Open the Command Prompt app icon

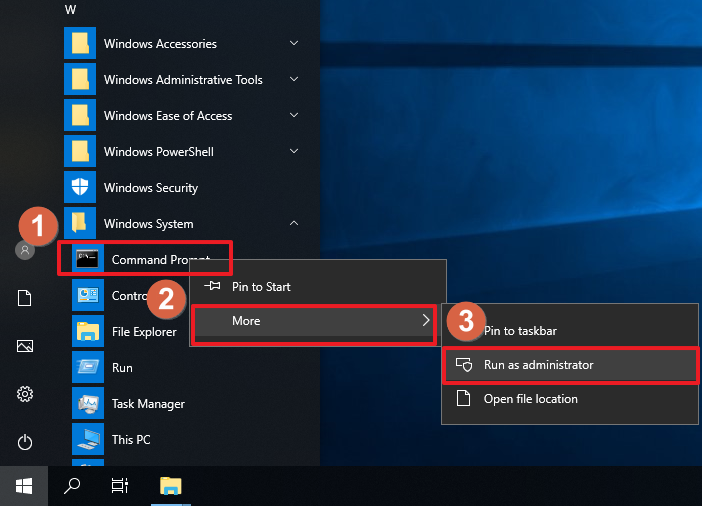pyautogui.click(x=88, y=259)
